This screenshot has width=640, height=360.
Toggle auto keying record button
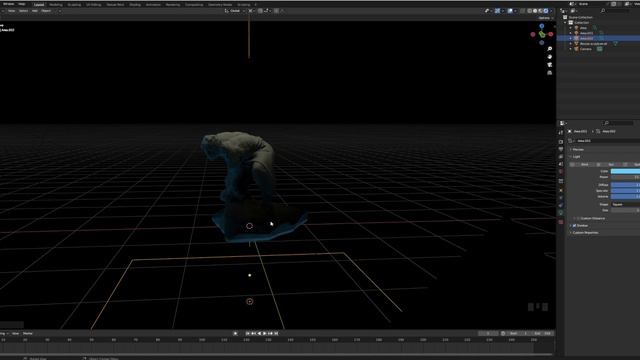coord(235,333)
